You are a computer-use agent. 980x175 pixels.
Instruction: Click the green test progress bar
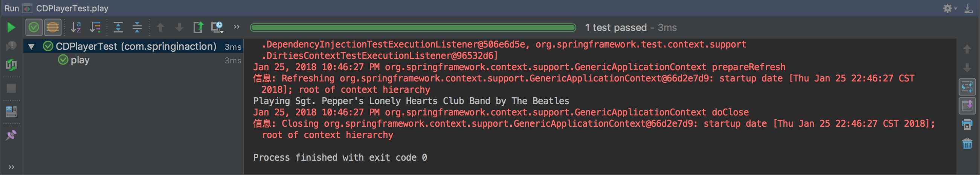[413, 28]
